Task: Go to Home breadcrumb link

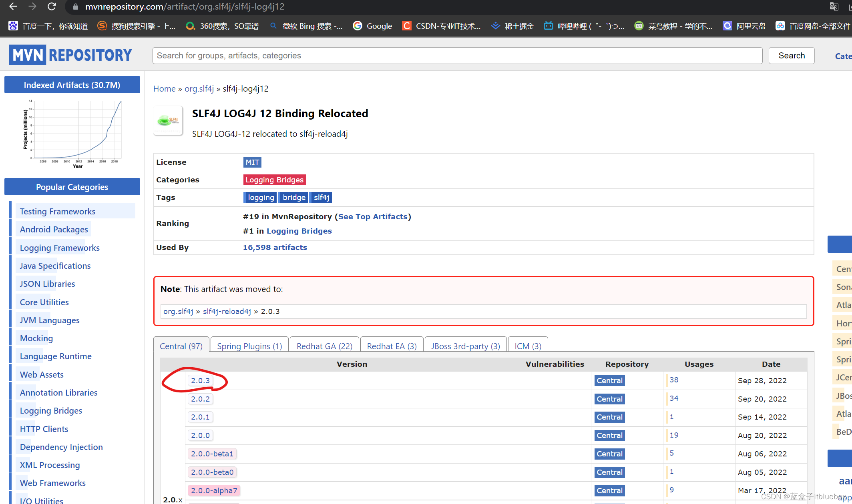Action: tap(165, 89)
